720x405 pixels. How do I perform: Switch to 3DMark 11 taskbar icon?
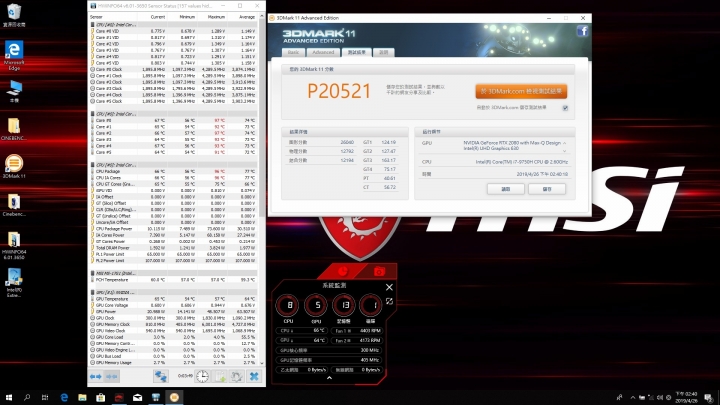(174, 398)
